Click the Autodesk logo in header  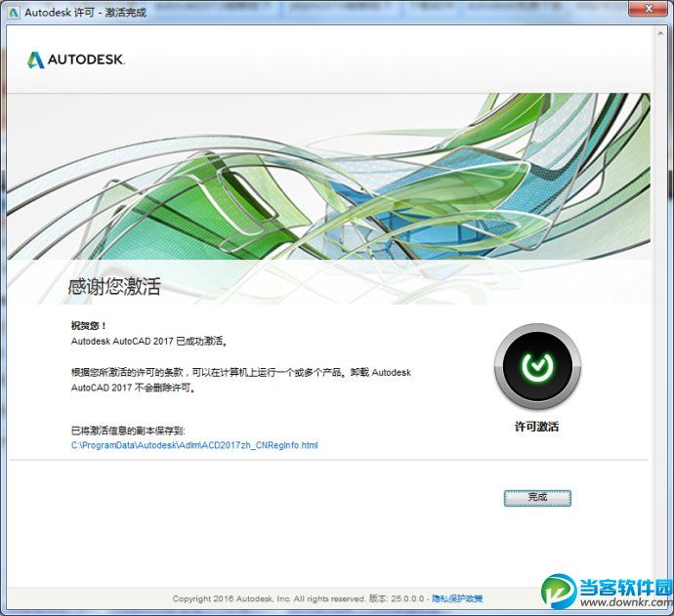tap(75, 60)
